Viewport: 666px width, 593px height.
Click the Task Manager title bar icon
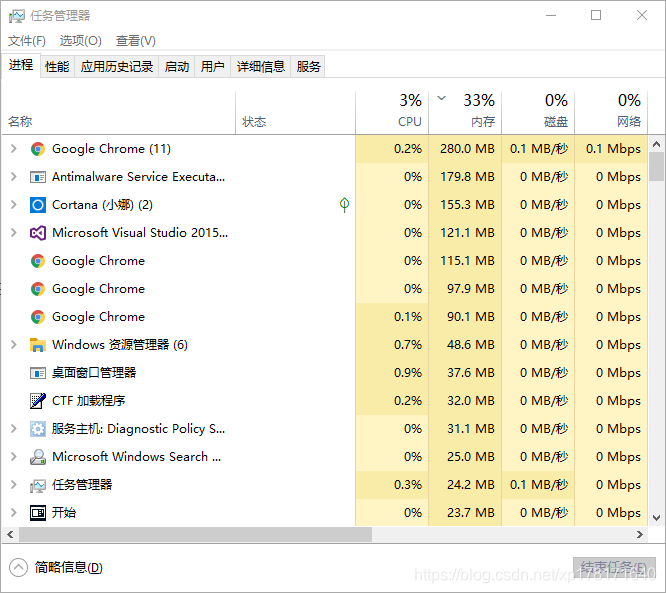click(17, 16)
